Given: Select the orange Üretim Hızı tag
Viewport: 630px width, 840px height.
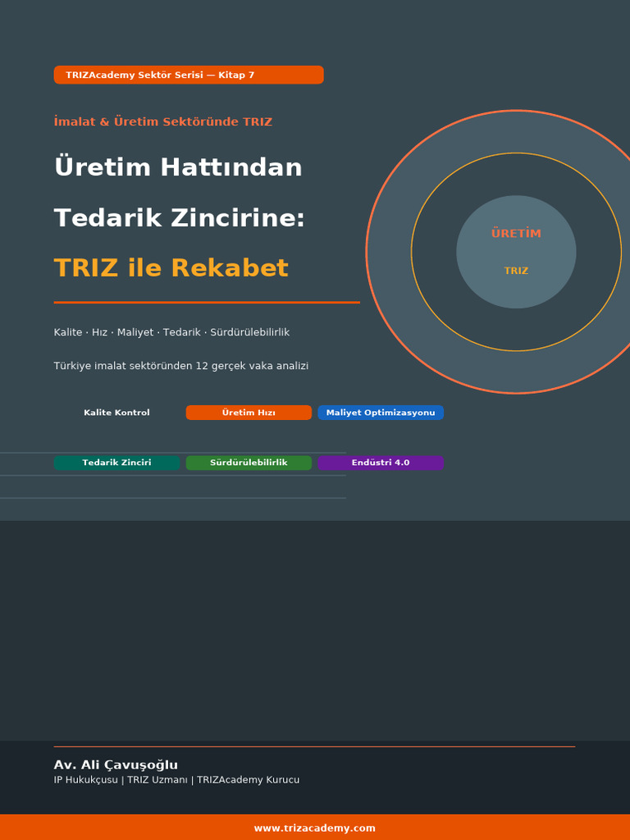Looking at the screenshot, I should click(x=249, y=413).
